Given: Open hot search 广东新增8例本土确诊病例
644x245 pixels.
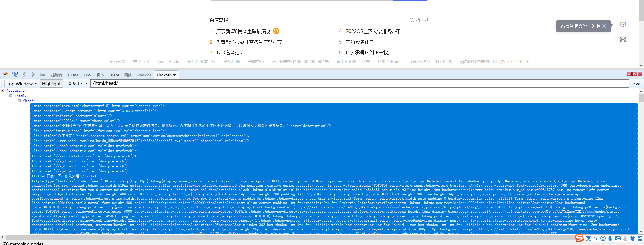Looking at the screenshot, I should point(244,31).
